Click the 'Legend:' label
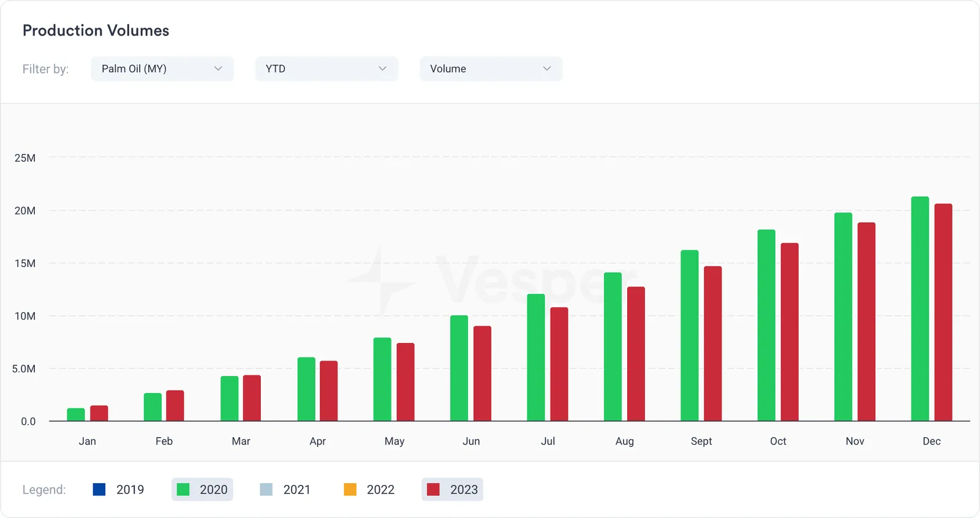 click(x=44, y=490)
